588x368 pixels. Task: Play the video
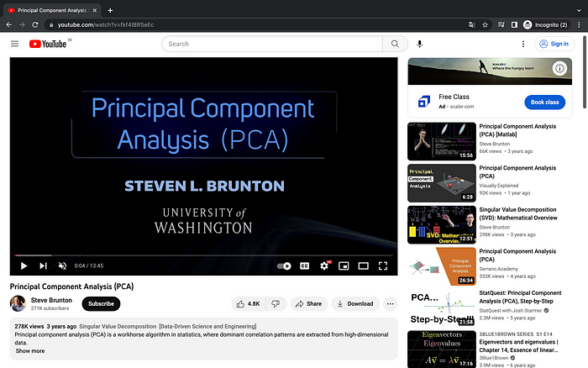pyautogui.click(x=24, y=266)
